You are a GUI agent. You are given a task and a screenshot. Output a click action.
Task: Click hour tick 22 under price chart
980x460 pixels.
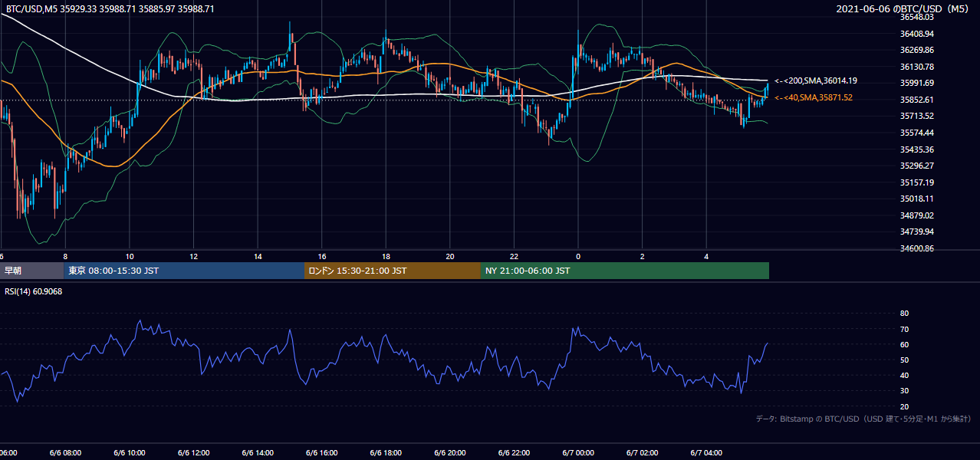(515, 256)
